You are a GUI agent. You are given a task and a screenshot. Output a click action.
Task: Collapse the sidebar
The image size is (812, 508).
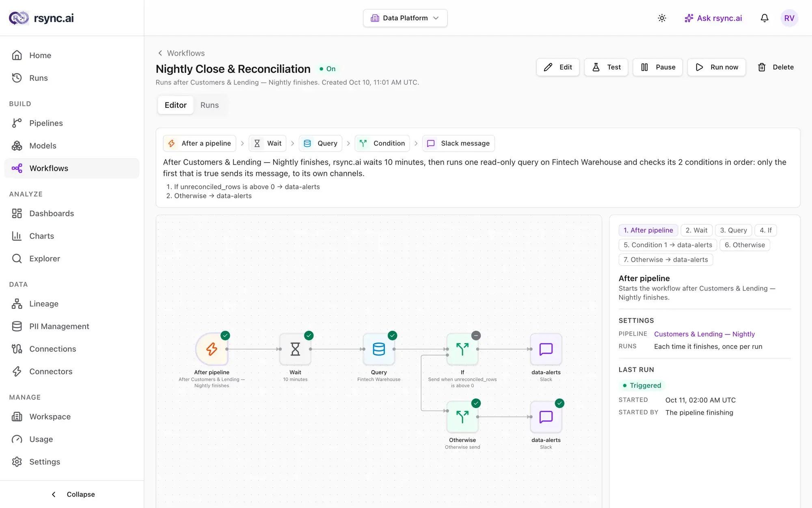coord(72,494)
